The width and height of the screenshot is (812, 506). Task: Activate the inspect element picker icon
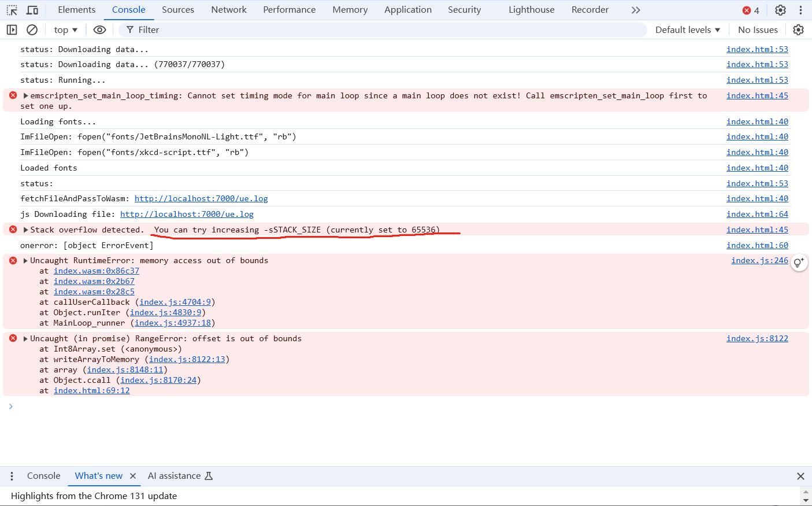click(x=12, y=10)
